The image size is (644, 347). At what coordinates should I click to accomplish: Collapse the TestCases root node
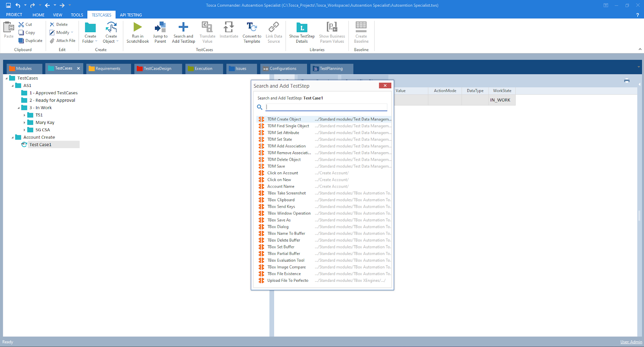point(6,78)
